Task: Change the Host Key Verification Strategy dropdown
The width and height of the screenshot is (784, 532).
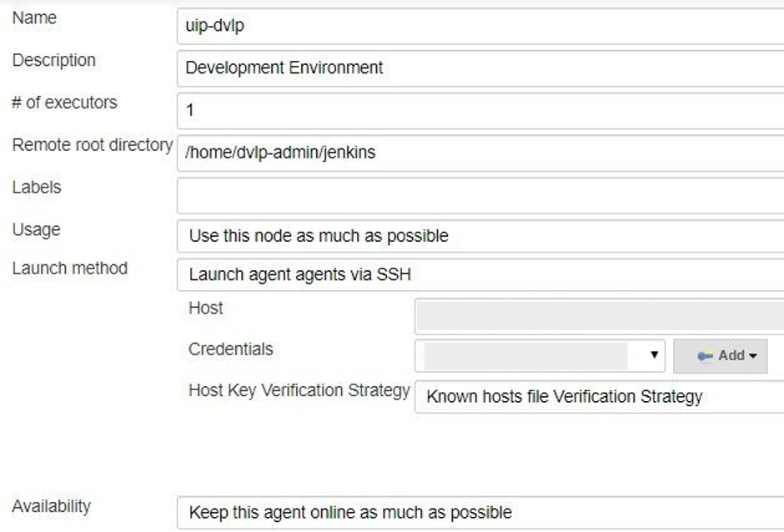Action: coord(599,397)
